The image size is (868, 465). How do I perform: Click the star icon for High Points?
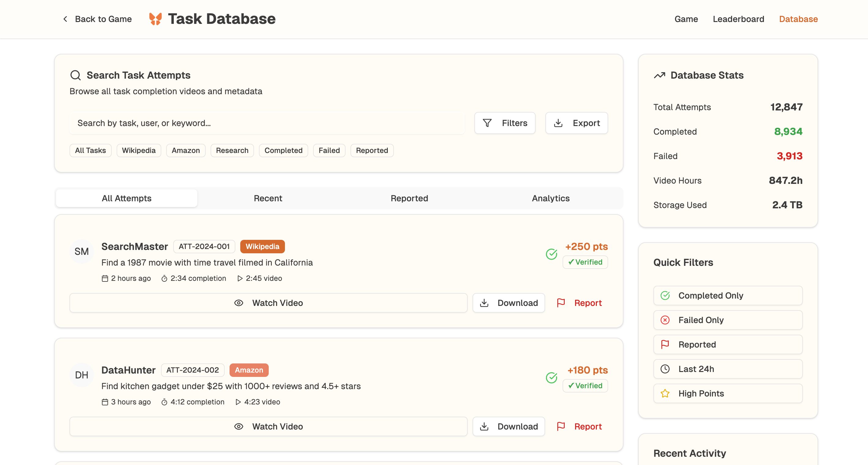tap(665, 393)
